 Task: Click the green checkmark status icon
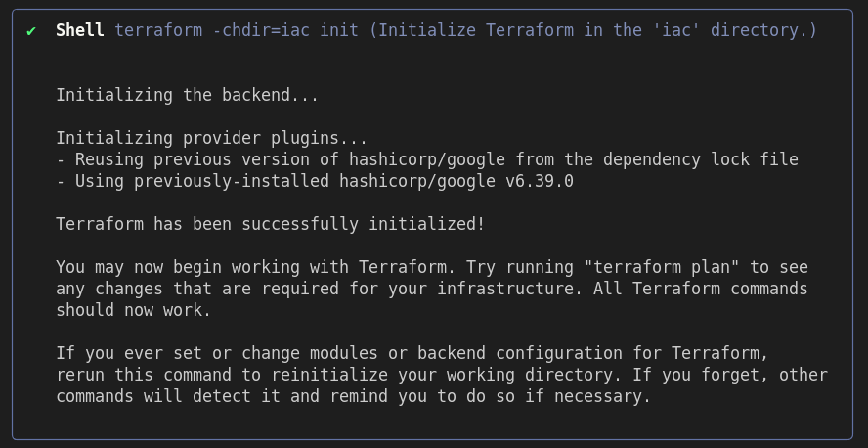pyautogui.click(x=31, y=30)
